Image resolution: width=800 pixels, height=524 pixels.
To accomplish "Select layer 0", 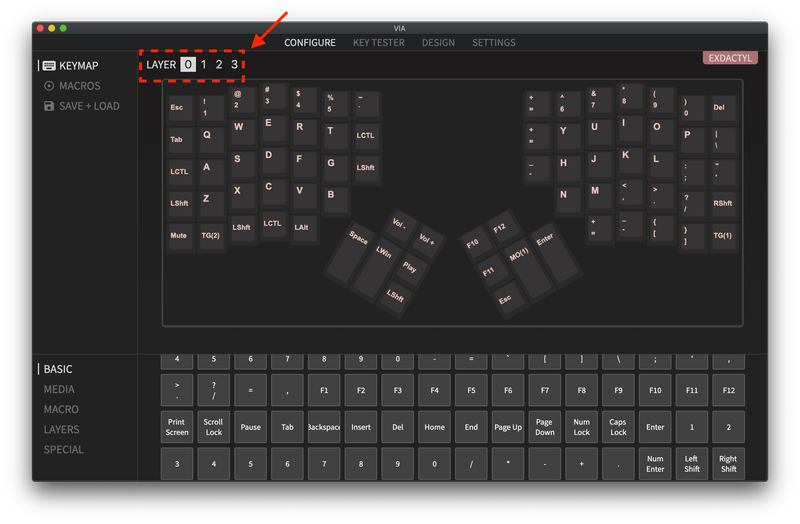I will [188, 64].
